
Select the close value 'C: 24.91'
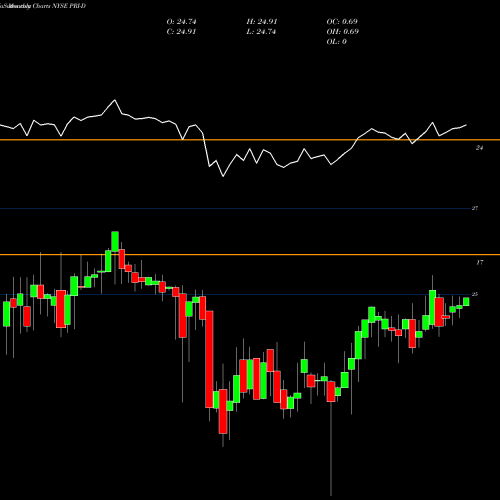[x=181, y=32]
